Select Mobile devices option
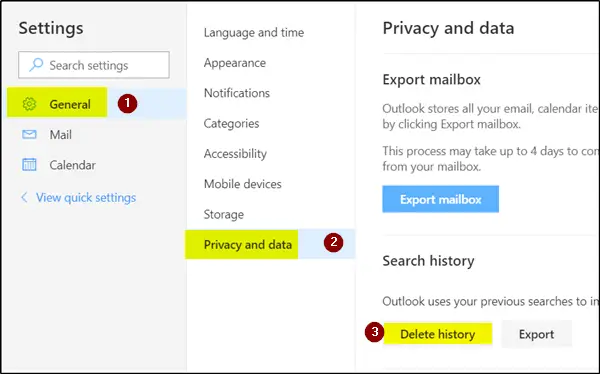This screenshot has height=374, width=600. [243, 184]
